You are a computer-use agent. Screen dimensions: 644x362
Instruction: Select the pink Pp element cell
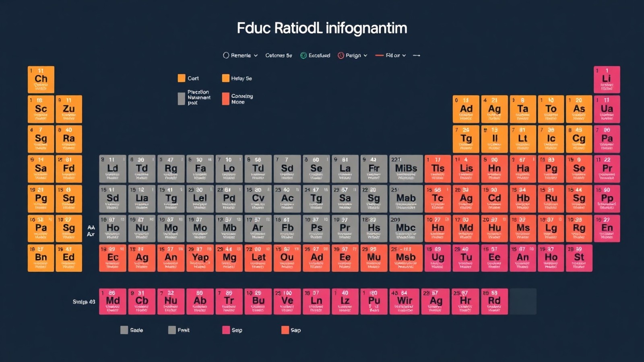click(x=607, y=198)
